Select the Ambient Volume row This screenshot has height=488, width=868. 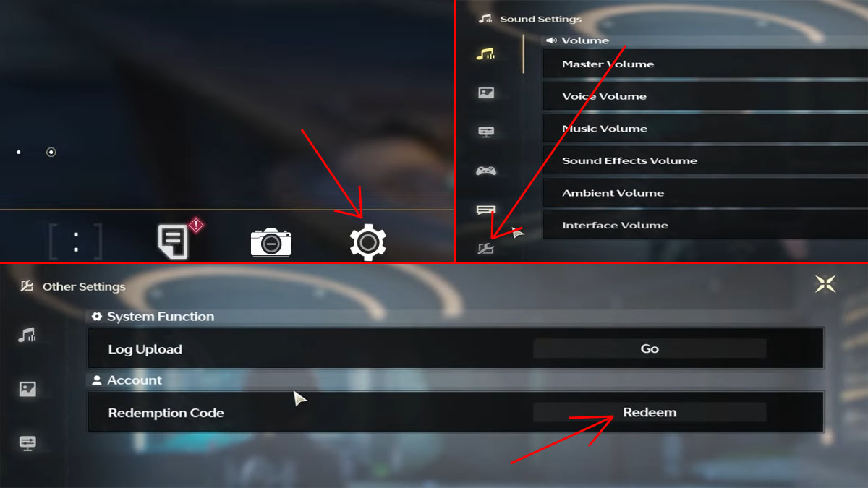705,193
